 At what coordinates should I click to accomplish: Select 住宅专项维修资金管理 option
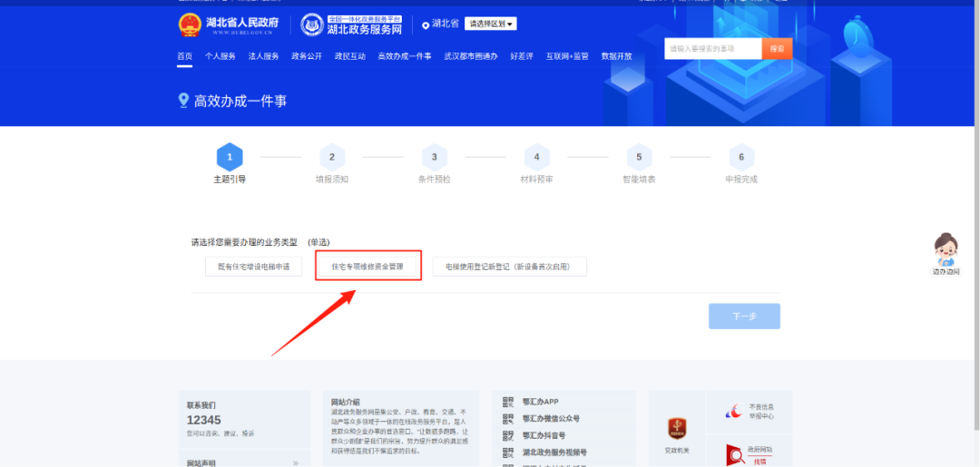[367, 267]
